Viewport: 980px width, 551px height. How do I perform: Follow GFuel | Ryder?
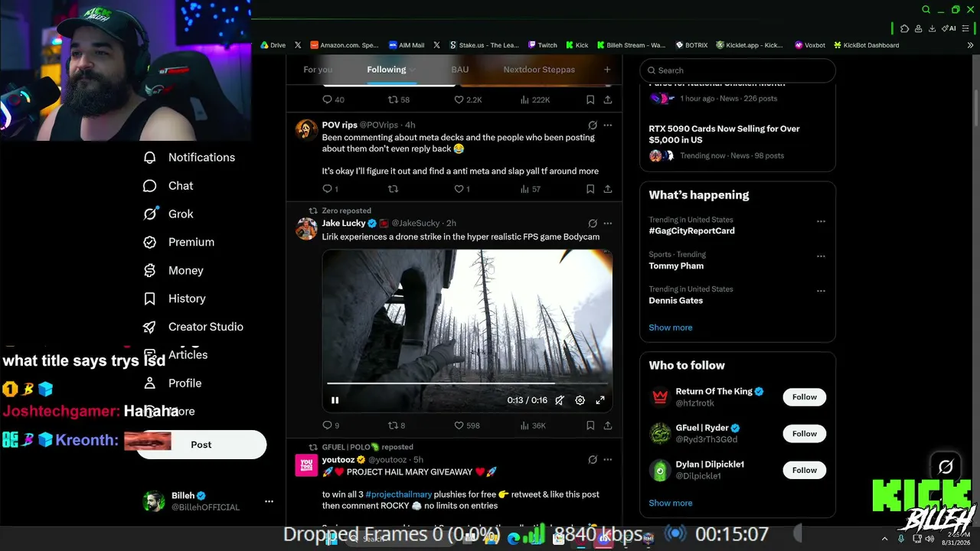[805, 434]
